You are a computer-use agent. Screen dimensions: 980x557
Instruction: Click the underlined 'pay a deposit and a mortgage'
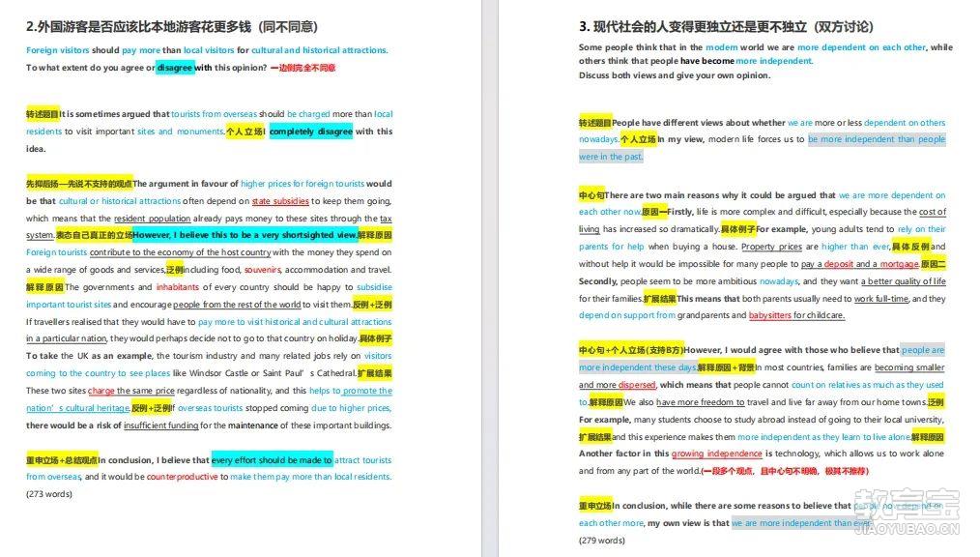(x=860, y=264)
